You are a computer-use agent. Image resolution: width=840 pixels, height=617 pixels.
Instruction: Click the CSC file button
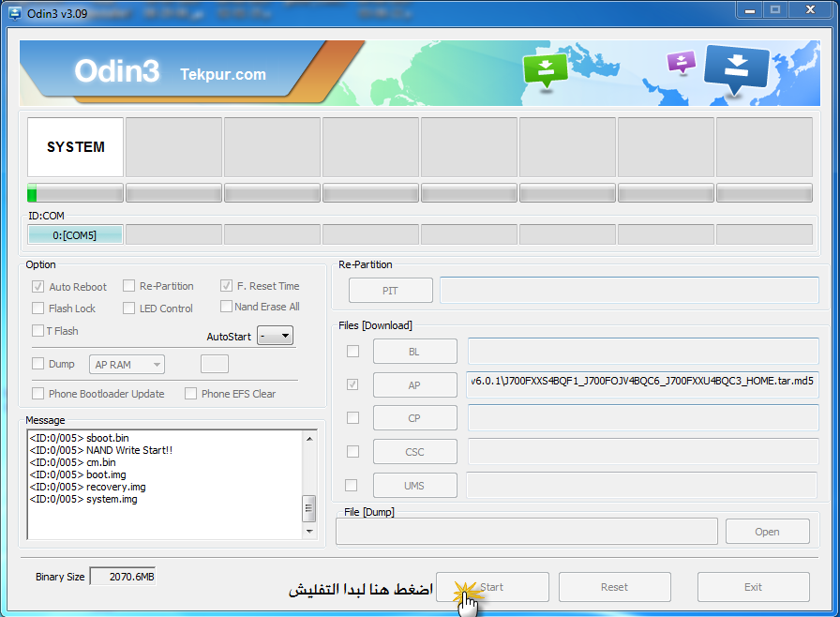[x=415, y=452]
